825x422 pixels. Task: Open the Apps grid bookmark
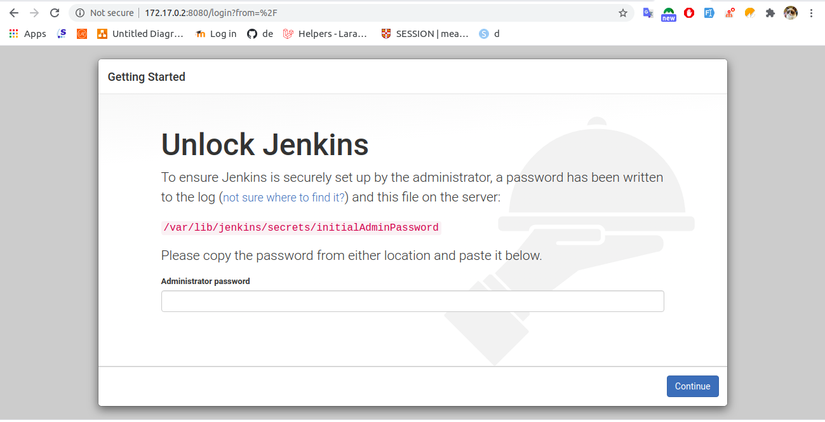point(28,34)
